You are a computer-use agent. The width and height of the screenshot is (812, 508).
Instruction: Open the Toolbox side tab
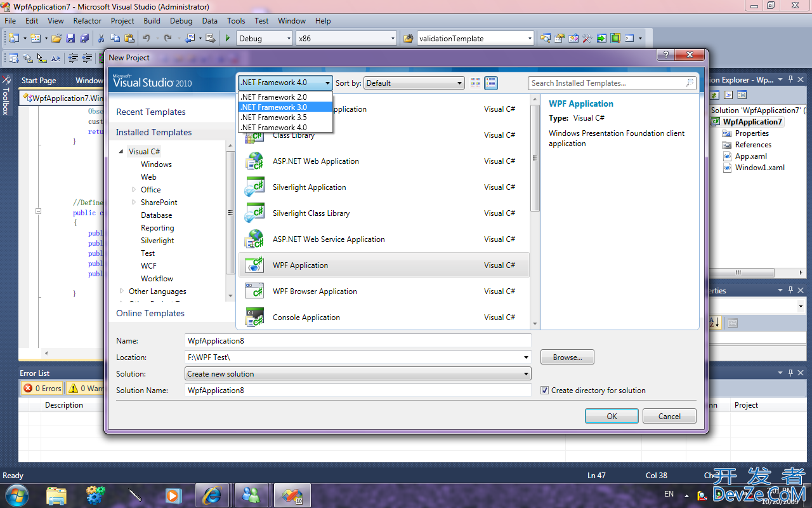(x=6, y=95)
